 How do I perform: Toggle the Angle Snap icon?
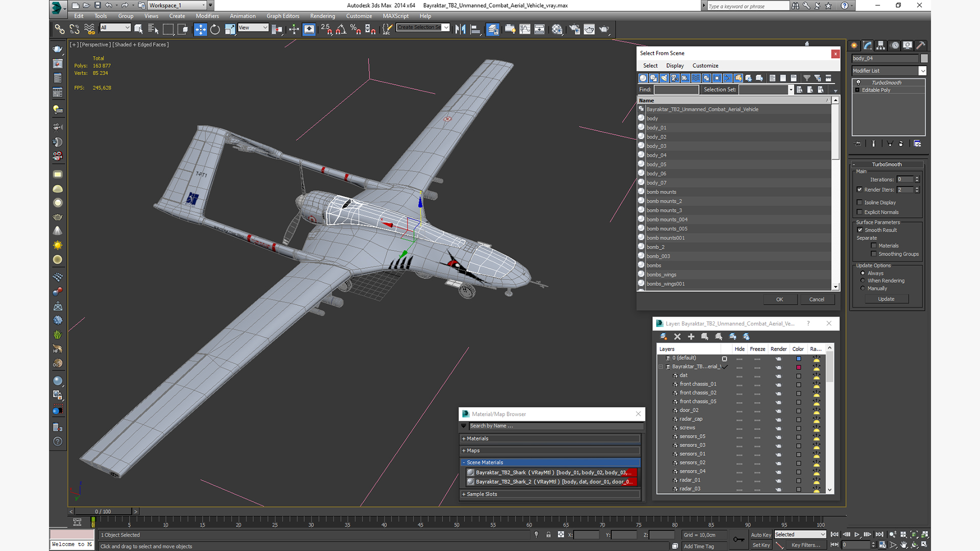click(341, 29)
